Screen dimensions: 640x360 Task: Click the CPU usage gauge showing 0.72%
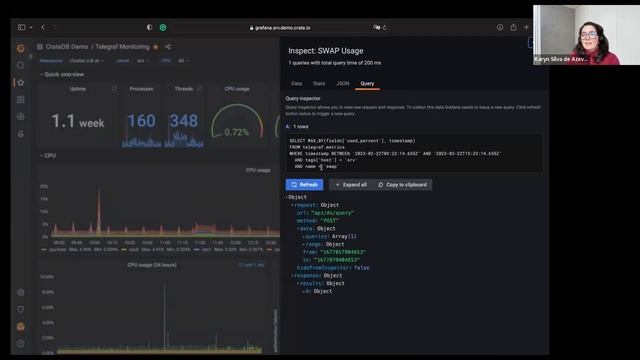click(x=237, y=122)
